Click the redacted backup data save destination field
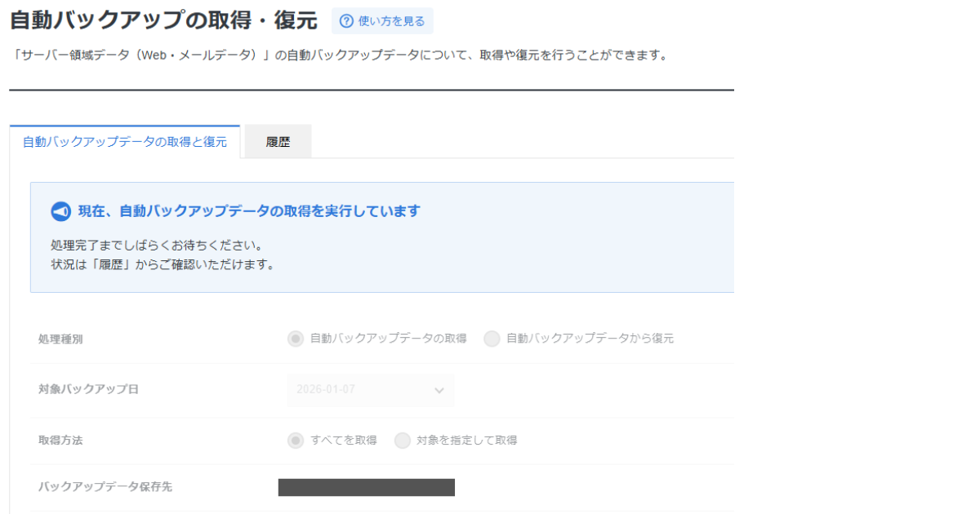980x514 pixels. tap(366, 487)
